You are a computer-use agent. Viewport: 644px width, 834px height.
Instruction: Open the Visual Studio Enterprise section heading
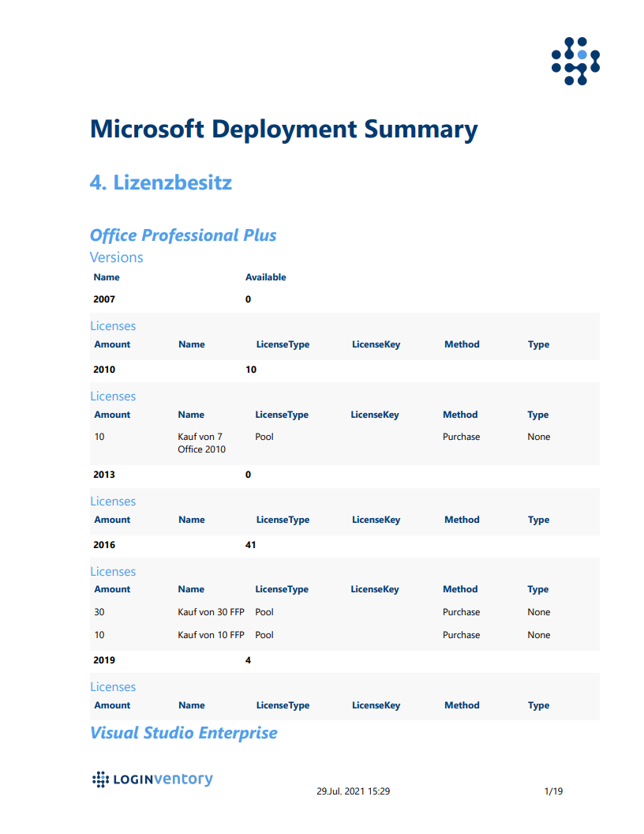(x=183, y=733)
